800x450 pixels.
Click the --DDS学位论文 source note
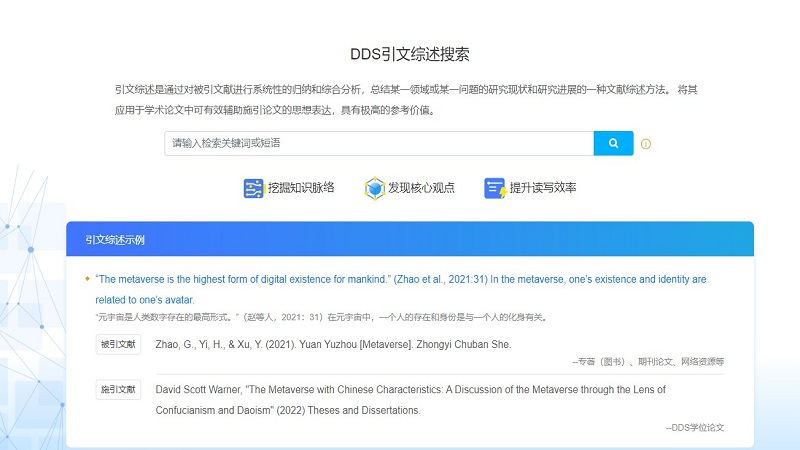point(695,428)
